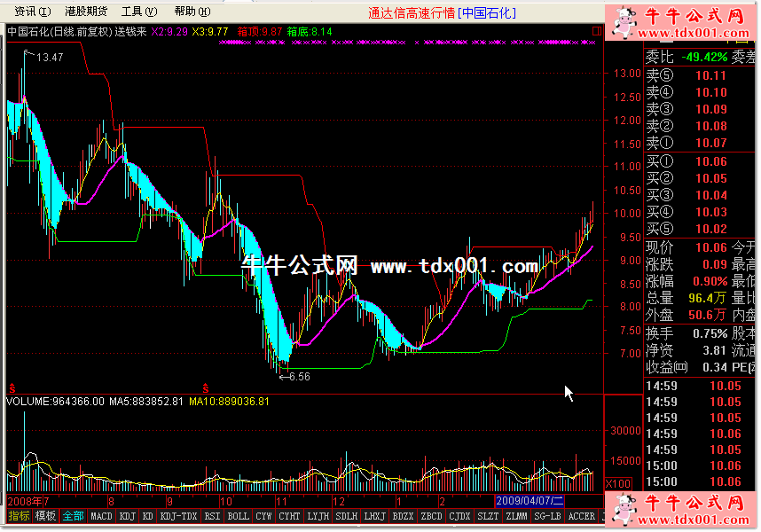
Task: Switch to the CYW indicator tab
Action: [x=263, y=516]
